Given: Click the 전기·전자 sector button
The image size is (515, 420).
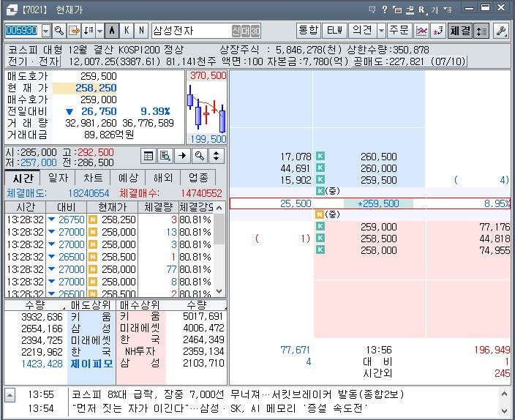Looking at the screenshot, I should (x=33, y=61).
